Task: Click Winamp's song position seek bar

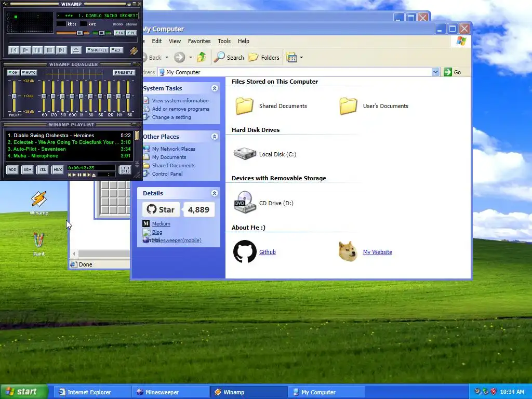Action: click(73, 41)
